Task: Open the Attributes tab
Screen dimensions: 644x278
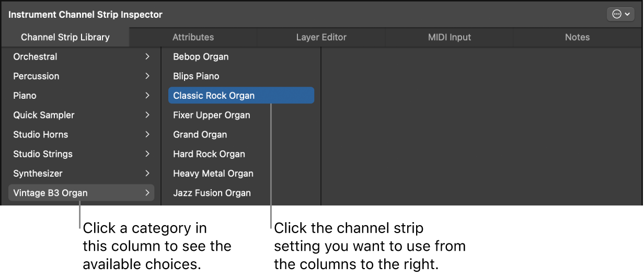Action: (x=193, y=37)
